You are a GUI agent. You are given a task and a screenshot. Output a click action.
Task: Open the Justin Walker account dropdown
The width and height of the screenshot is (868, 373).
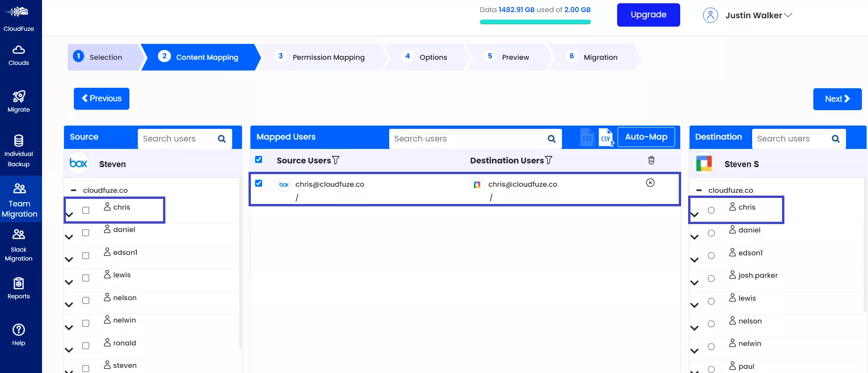[x=759, y=15]
